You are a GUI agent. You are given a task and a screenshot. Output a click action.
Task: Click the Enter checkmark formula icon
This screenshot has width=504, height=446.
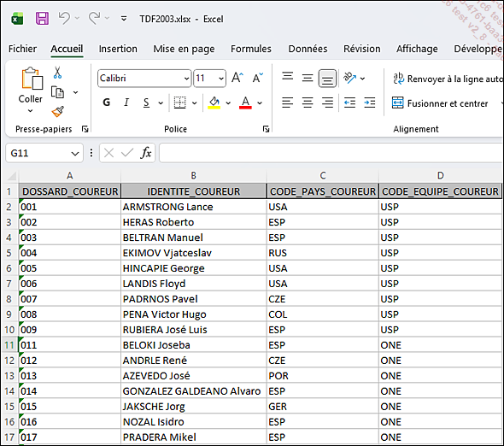pos(127,153)
